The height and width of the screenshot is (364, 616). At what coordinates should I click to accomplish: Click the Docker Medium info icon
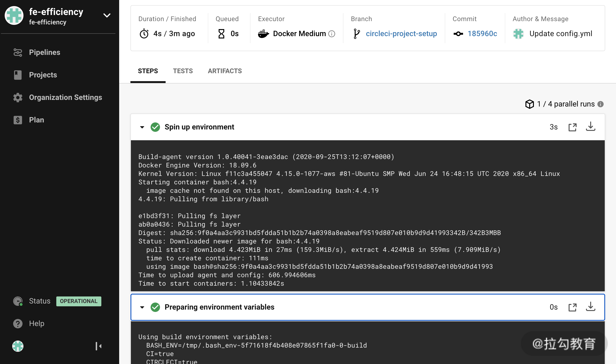tap(332, 34)
